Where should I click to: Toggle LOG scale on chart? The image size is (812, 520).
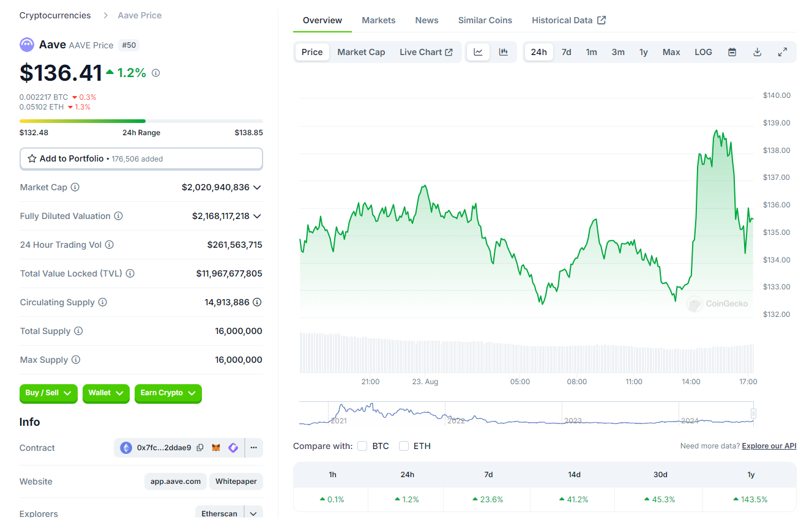703,52
